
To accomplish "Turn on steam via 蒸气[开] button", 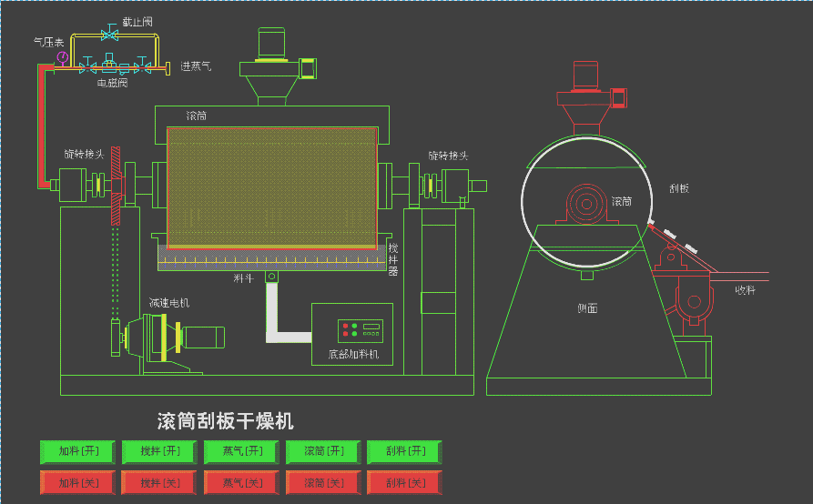I will point(241,451).
